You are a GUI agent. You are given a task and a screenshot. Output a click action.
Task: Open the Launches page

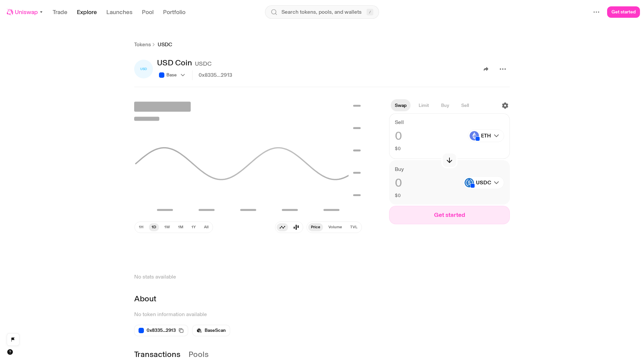119,12
